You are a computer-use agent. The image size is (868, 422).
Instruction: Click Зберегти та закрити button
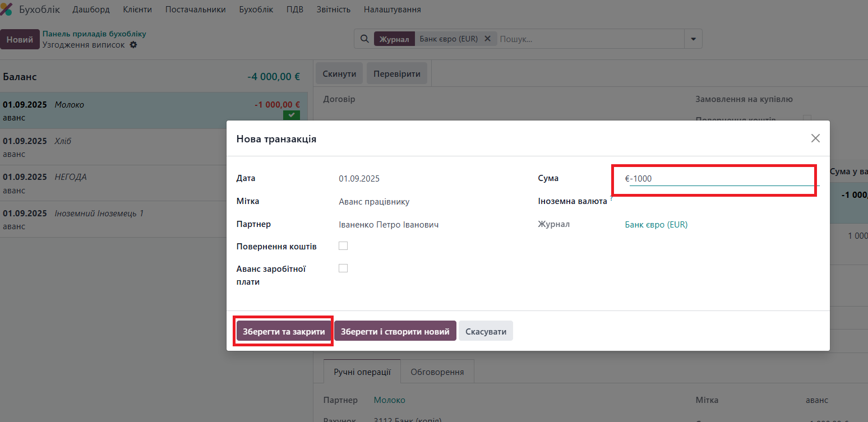[284, 331]
